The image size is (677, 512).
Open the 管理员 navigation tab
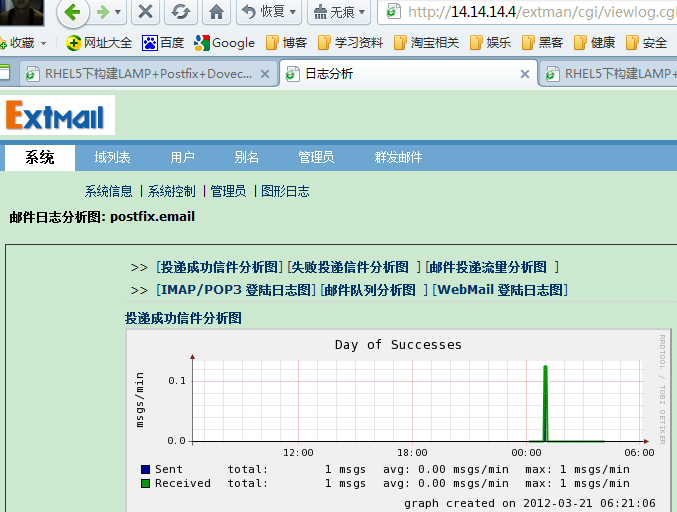pyautogui.click(x=316, y=157)
